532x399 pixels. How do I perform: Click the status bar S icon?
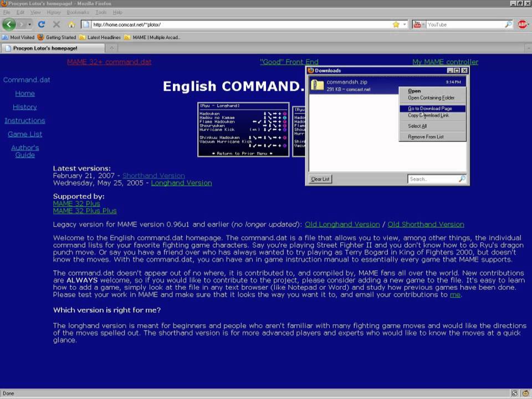tap(514, 393)
